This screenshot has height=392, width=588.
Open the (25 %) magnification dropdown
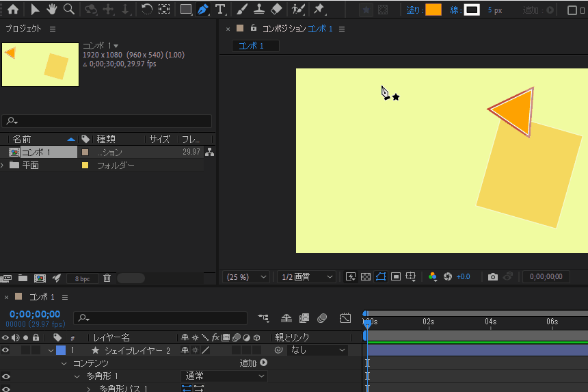click(x=246, y=277)
